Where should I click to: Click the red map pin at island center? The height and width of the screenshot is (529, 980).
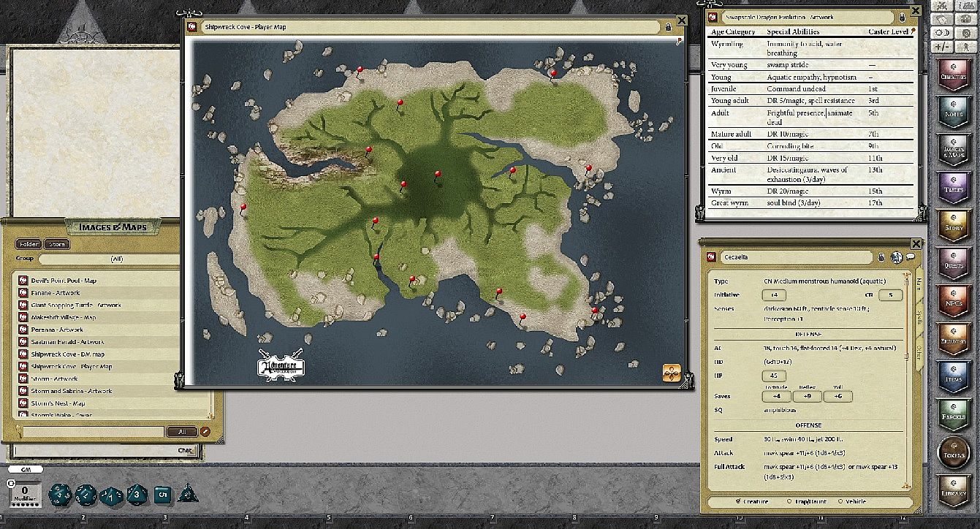click(x=438, y=176)
